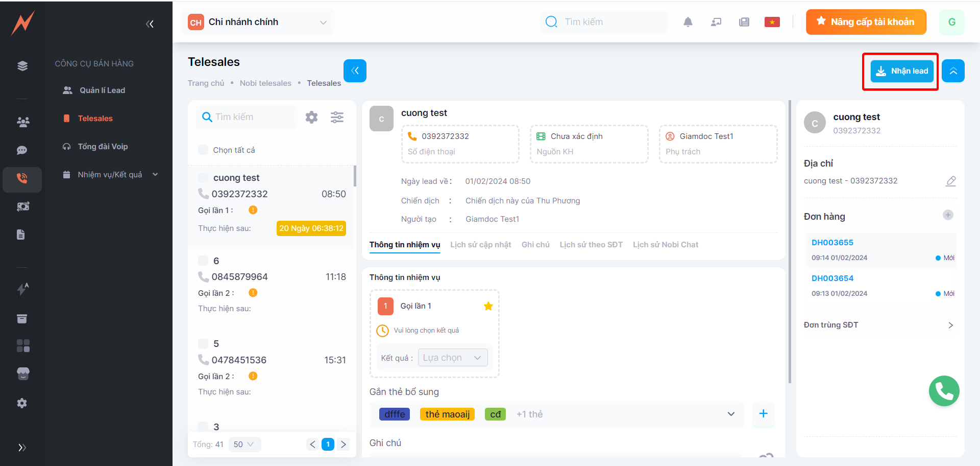
Task: Check the Chọn tất cả checkbox
Action: pyautogui.click(x=203, y=150)
